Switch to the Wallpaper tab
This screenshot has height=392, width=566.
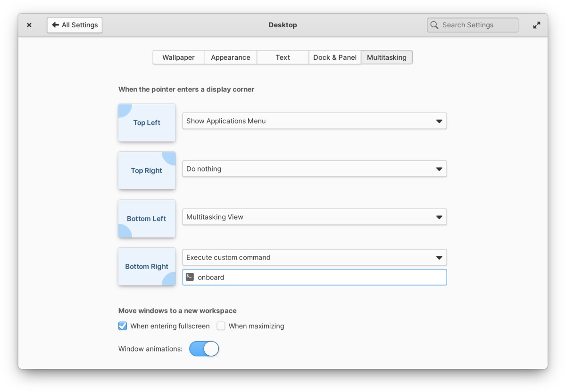click(179, 57)
